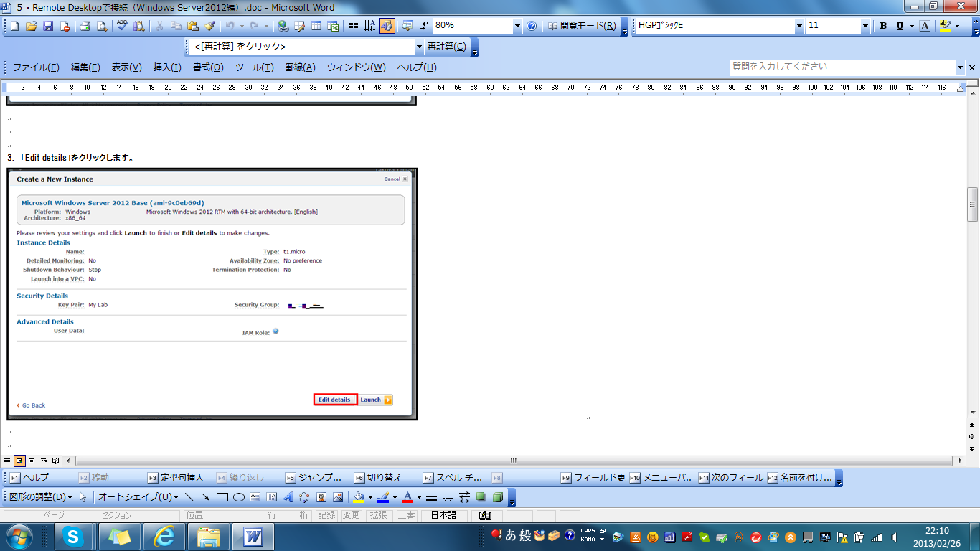Click the Select Objects pointer tool
This screenshot has height=551, width=980.
pos(83,496)
